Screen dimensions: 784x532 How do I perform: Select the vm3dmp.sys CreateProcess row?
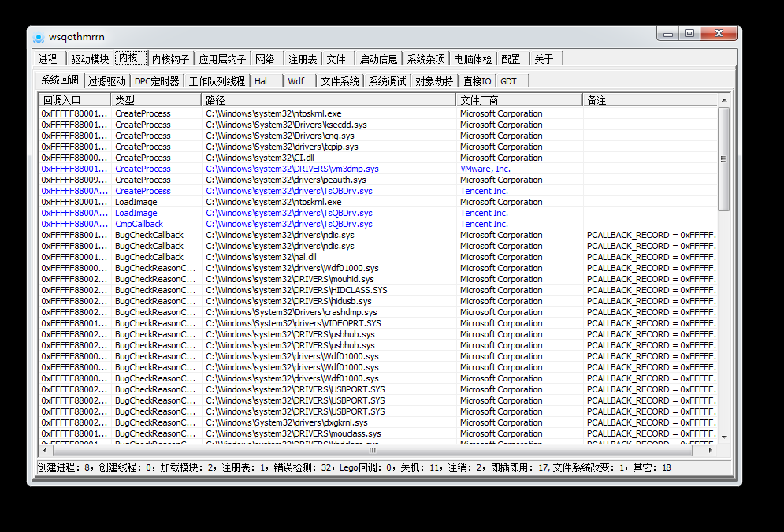[x=292, y=169]
